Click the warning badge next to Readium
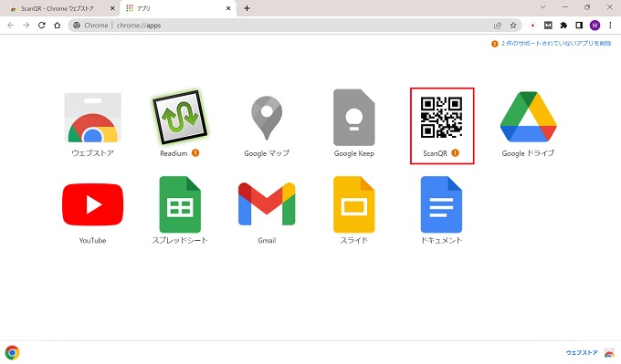This screenshot has height=364, width=621. 195,152
